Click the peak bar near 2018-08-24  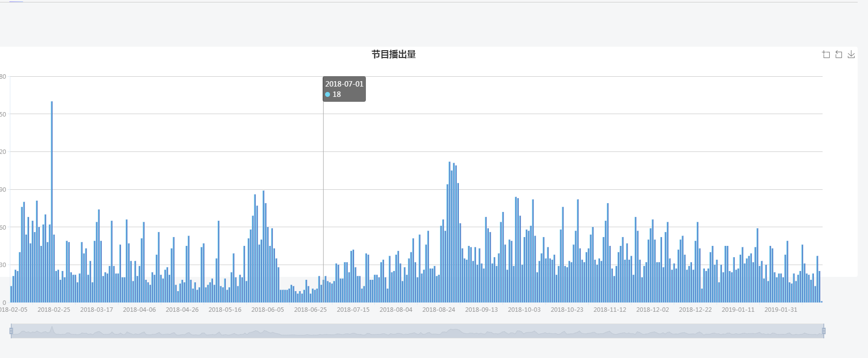pyautogui.click(x=449, y=231)
